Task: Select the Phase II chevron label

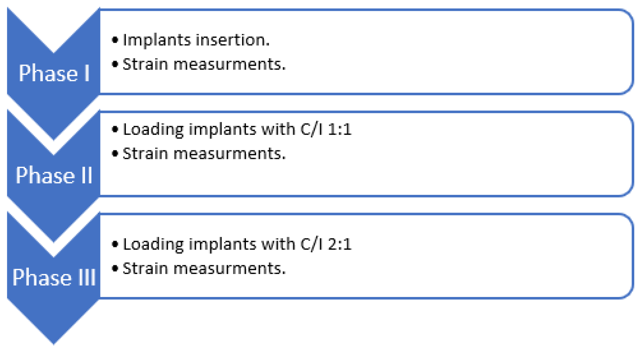Action: coord(54,175)
